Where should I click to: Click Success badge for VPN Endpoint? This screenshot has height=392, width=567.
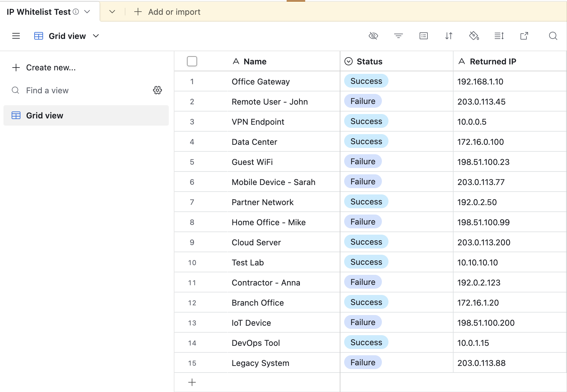click(x=366, y=121)
